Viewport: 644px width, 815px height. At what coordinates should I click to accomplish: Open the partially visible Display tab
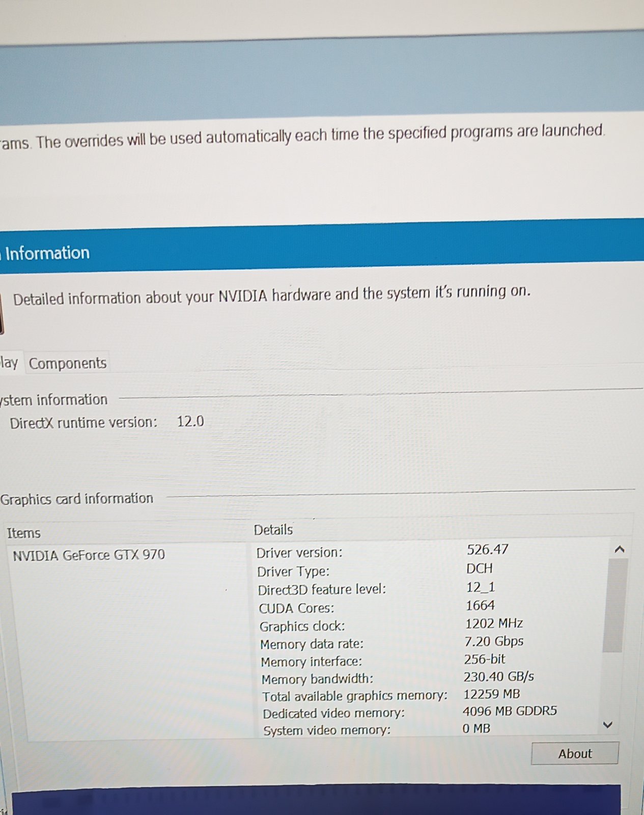pyautogui.click(x=9, y=363)
